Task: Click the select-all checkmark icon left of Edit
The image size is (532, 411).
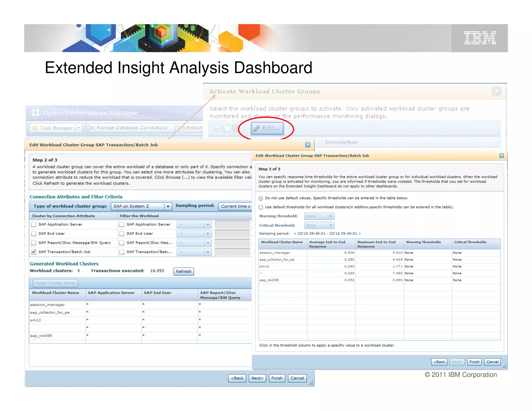Action: (218, 128)
